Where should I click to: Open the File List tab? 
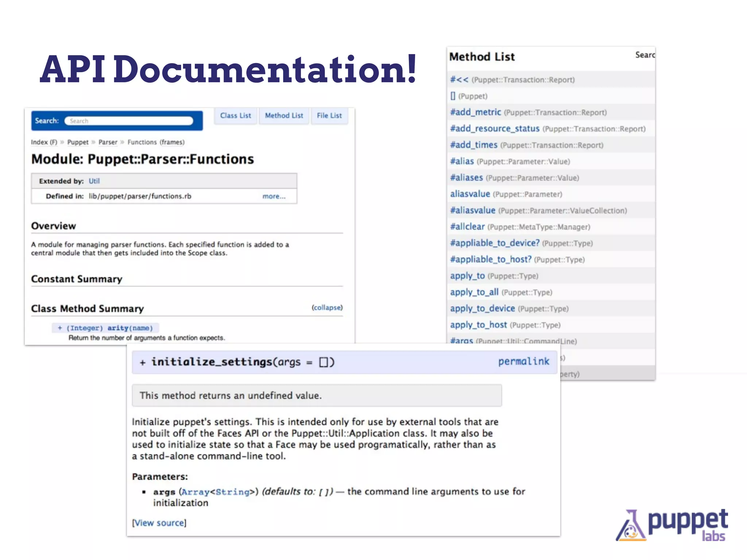[329, 116]
